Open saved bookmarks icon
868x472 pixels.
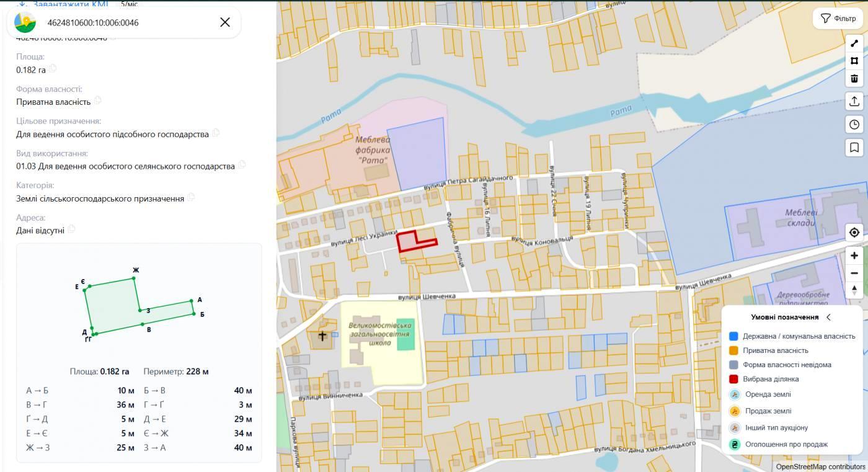click(x=854, y=148)
